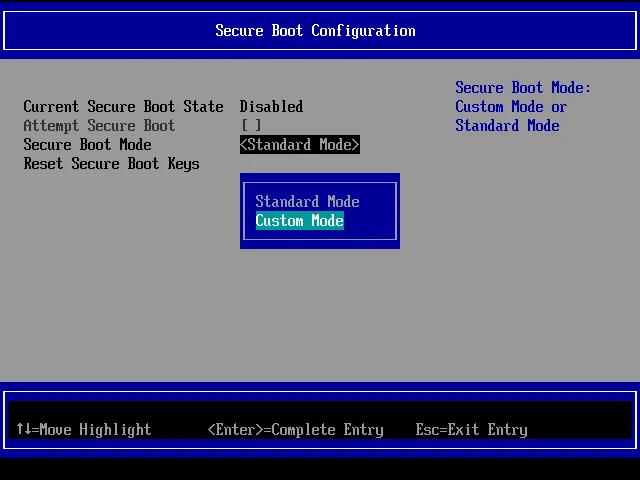Open the highlighted <Standard Mode> selector field

click(x=299, y=145)
